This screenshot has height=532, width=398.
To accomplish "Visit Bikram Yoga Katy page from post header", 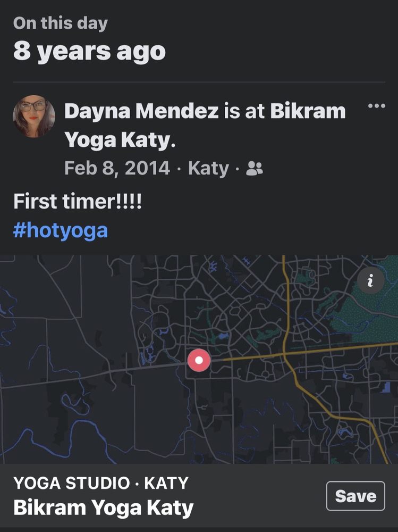I will [x=205, y=126].
